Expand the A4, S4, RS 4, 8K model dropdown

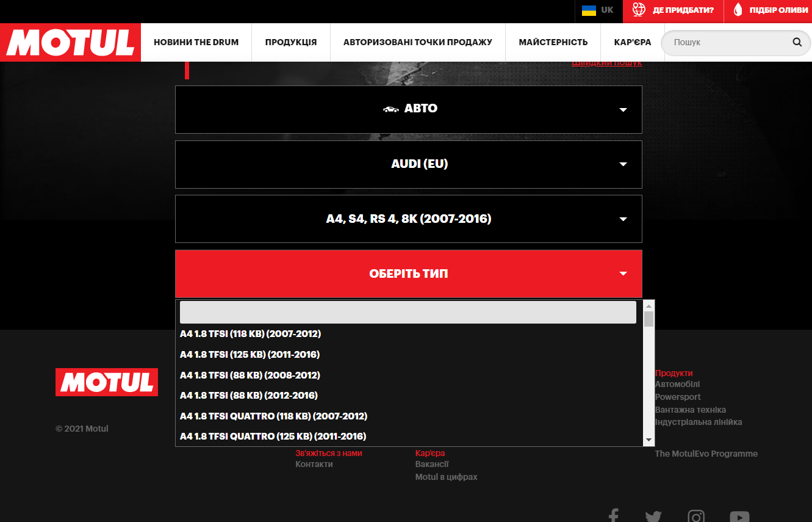[408, 219]
